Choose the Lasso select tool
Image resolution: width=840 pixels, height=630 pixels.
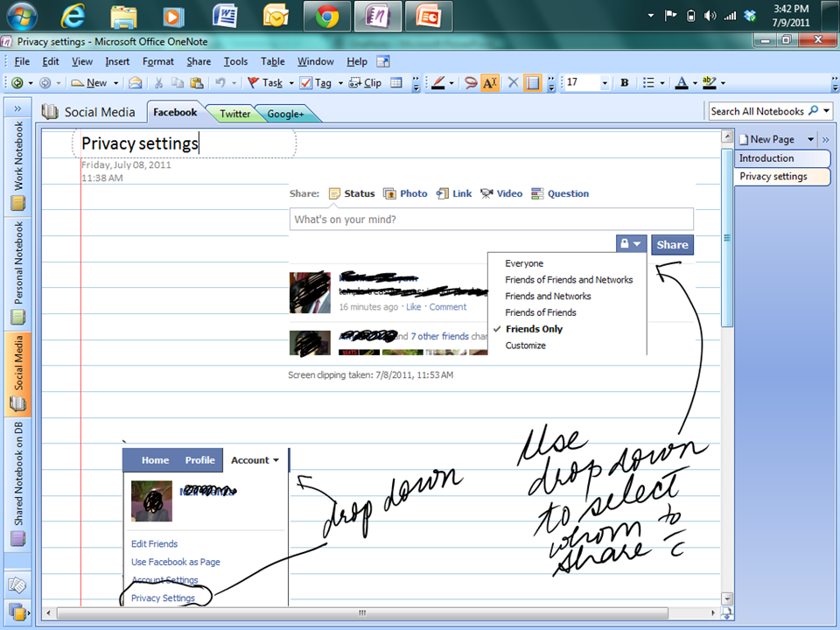471,82
